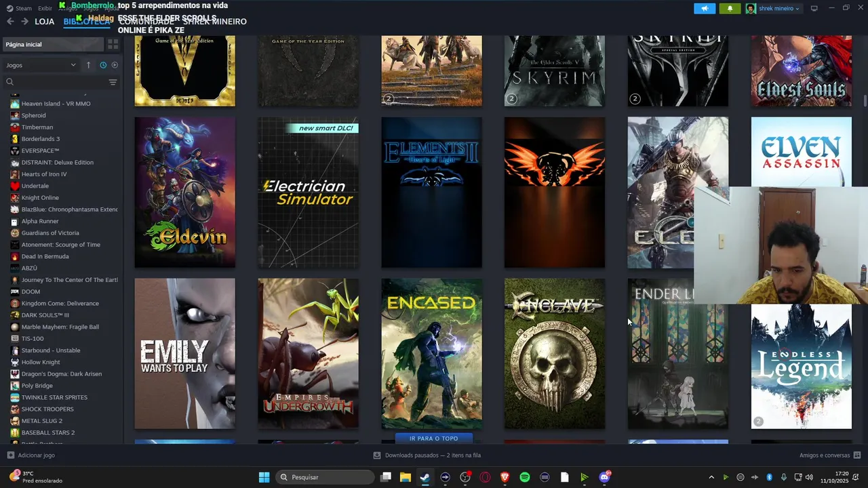Open the Eldest Souls game cover

coord(802,71)
